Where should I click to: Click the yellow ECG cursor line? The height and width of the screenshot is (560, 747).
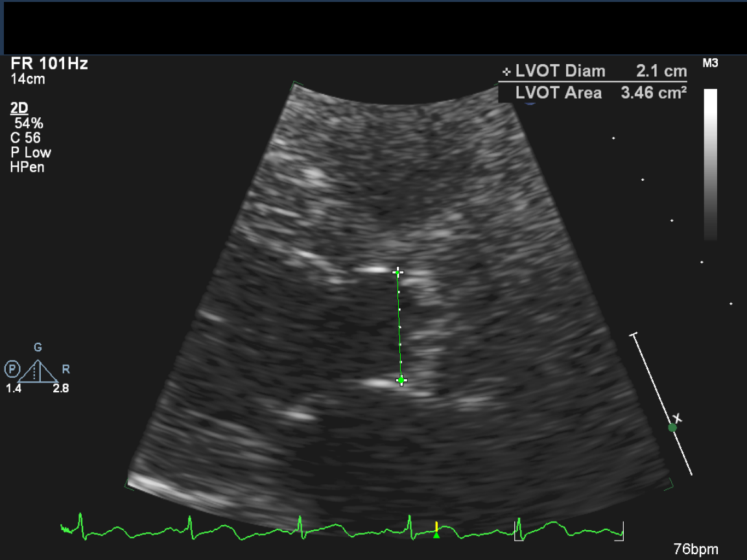tap(436, 526)
